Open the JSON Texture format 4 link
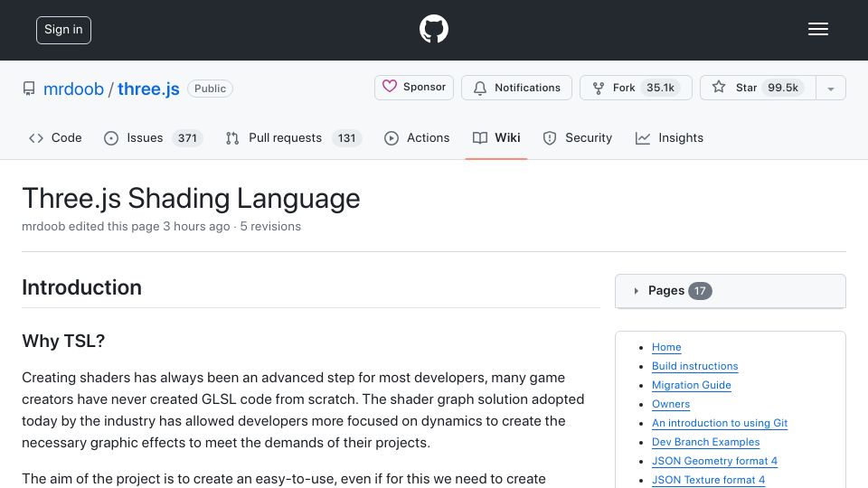Viewport: 868px width, 488px height. click(709, 480)
